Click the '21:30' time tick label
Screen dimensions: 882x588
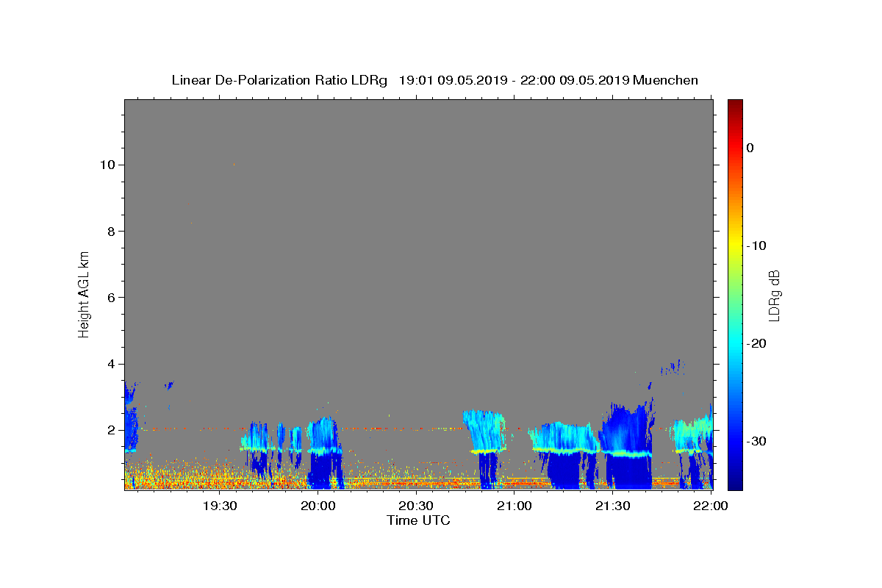point(612,506)
